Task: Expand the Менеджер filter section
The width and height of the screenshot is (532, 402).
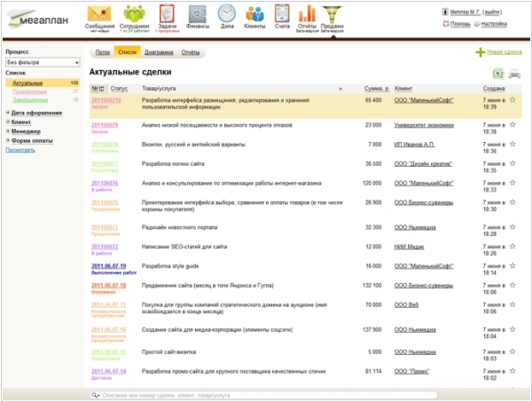Action: pyautogui.click(x=26, y=131)
